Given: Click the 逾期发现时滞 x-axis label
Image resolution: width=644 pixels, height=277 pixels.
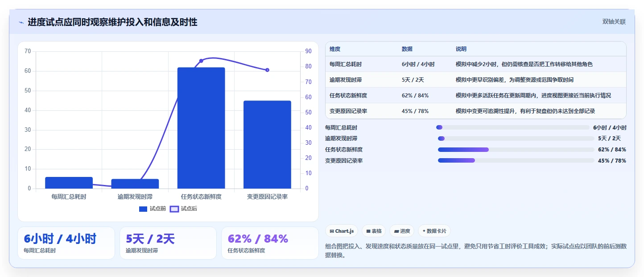Looking at the screenshot, I should pos(135,197).
